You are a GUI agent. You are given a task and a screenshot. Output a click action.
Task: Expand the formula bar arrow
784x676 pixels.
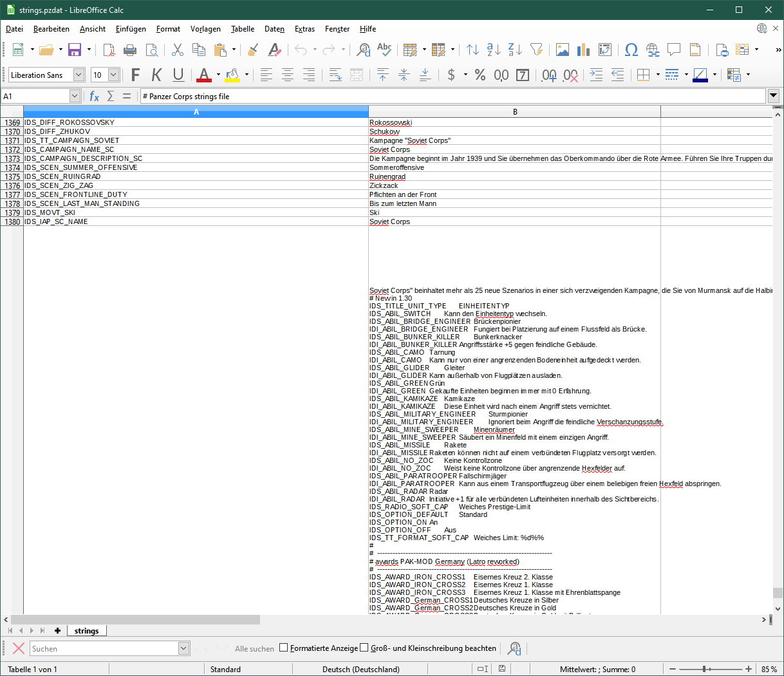[774, 96]
